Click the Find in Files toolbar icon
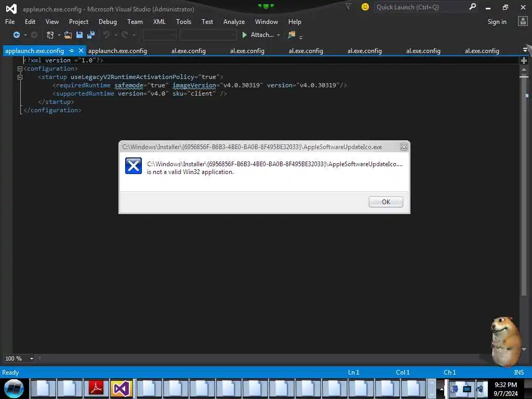This screenshot has height=399, width=532. (x=291, y=35)
